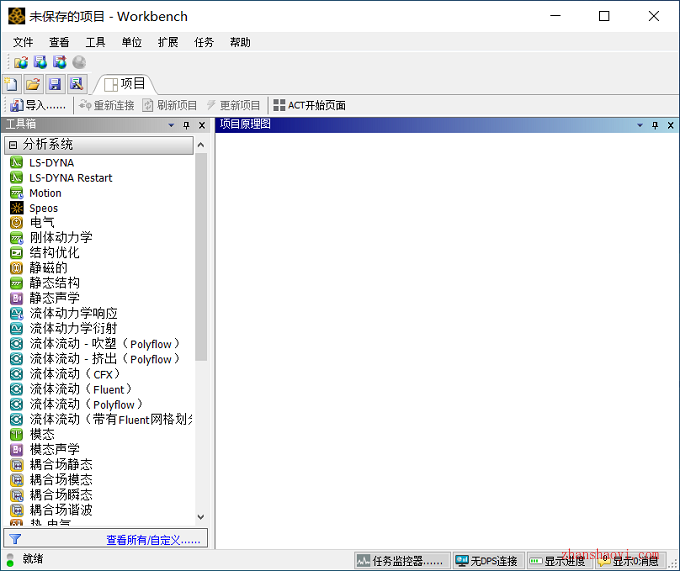Click the Save project floppy icon
This screenshot has height=571, width=680.
coord(55,84)
